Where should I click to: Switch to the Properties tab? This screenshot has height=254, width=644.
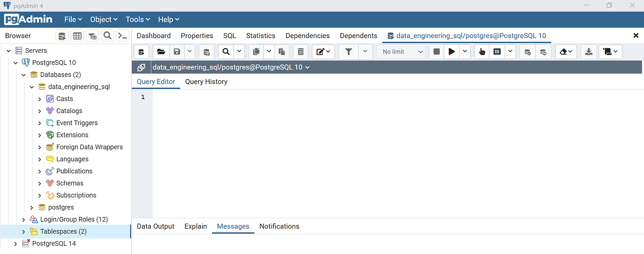(x=197, y=36)
